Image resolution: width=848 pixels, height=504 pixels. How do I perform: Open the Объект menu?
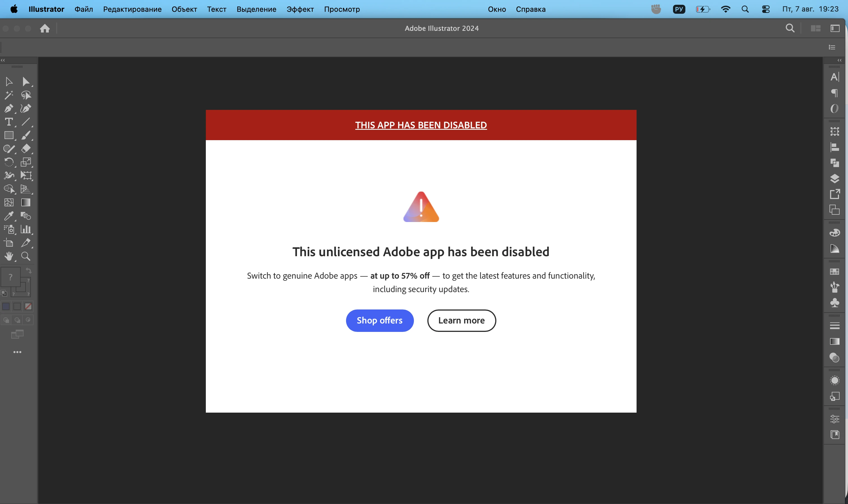(x=184, y=9)
